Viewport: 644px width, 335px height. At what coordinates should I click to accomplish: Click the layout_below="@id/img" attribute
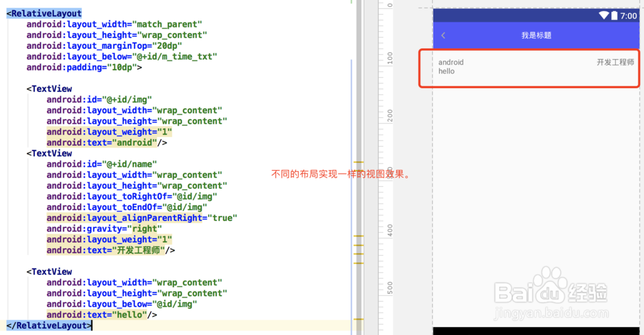pos(122,304)
